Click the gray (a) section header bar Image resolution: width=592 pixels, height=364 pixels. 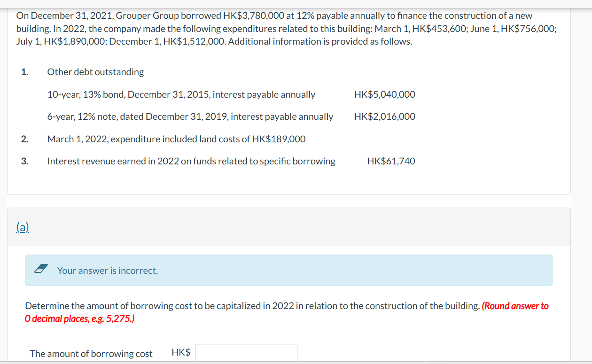click(288, 227)
